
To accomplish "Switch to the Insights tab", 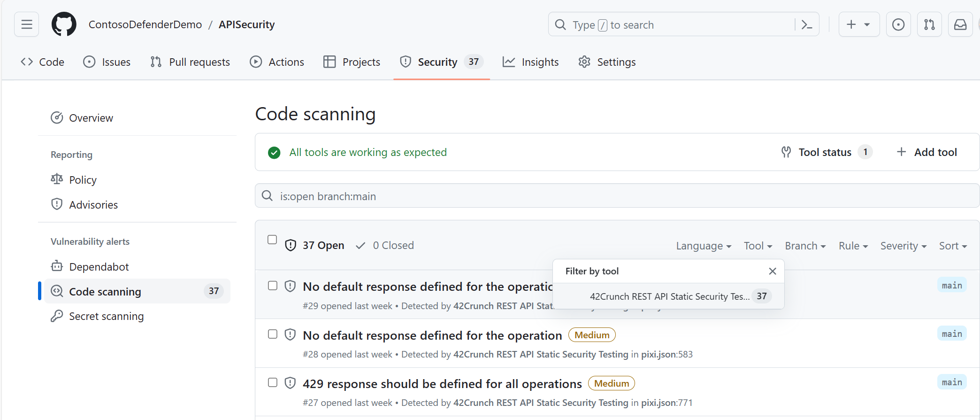I will tap(530, 62).
